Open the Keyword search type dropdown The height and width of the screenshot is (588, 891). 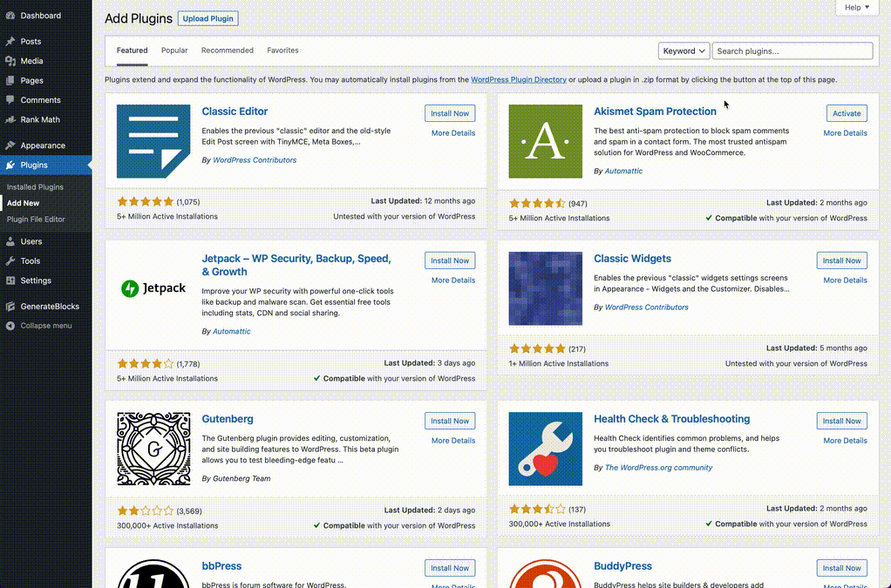684,51
